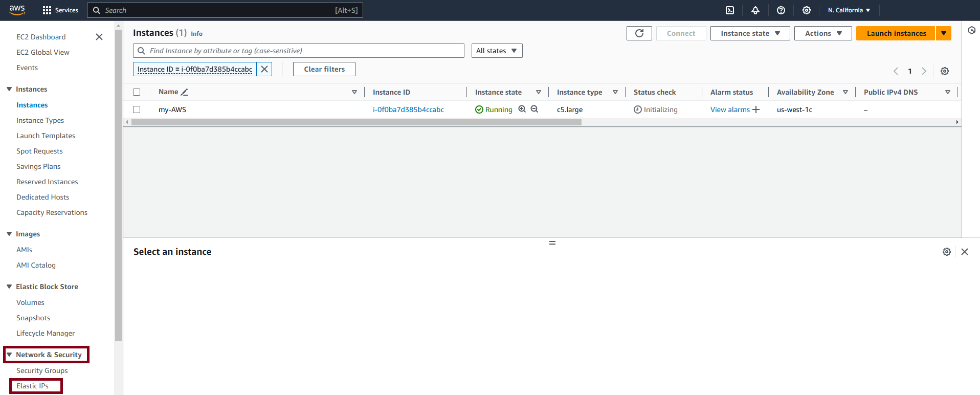This screenshot has height=395, width=980.
Task: Open the help question mark icon
Action: pos(781,10)
